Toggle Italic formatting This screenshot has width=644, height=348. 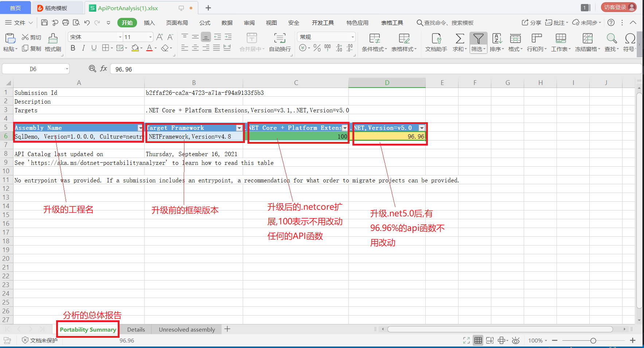tap(83, 48)
